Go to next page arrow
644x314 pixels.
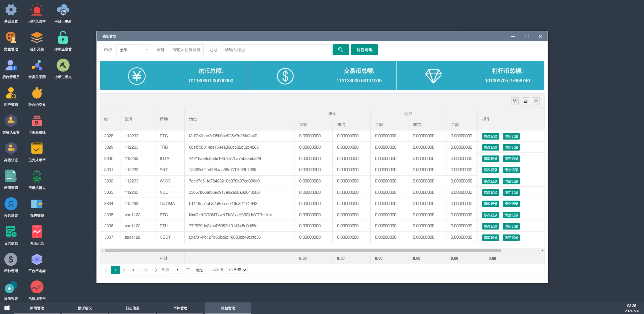[x=156, y=270]
